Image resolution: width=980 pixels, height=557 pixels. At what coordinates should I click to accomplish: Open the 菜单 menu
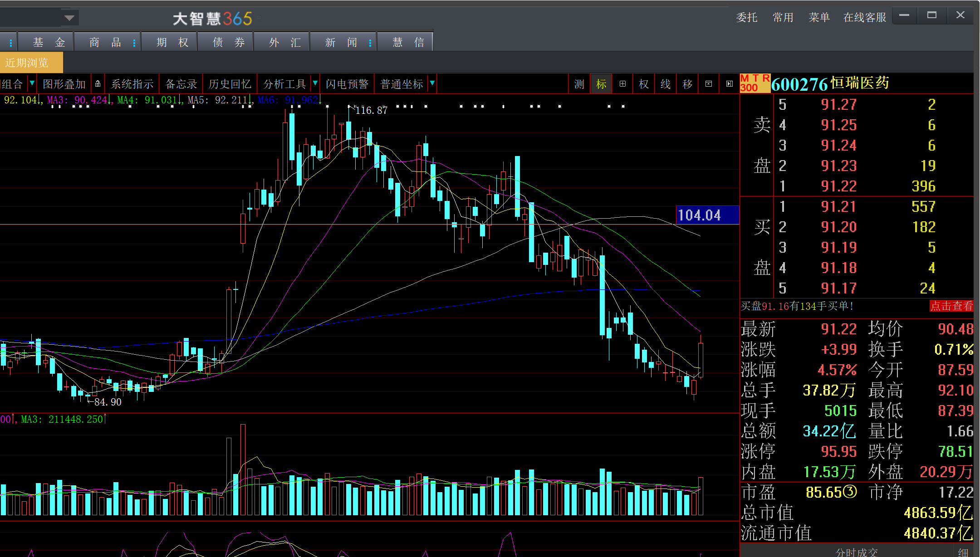(819, 17)
